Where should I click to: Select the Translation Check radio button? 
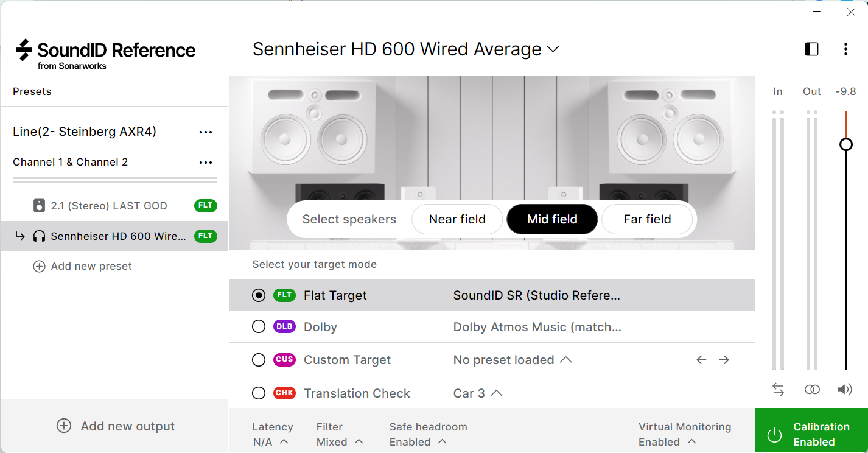pyautogui.click(x=259, y=393)
